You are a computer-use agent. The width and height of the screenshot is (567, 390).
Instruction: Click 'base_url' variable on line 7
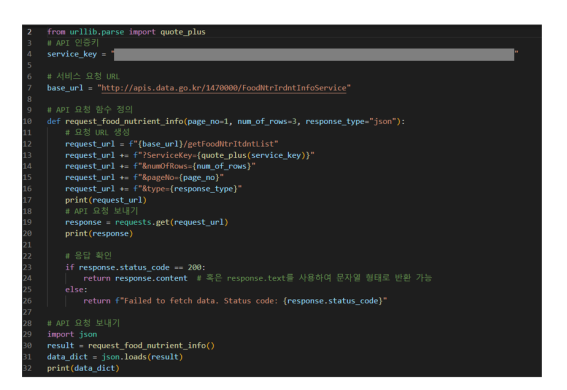click(65, 88)
